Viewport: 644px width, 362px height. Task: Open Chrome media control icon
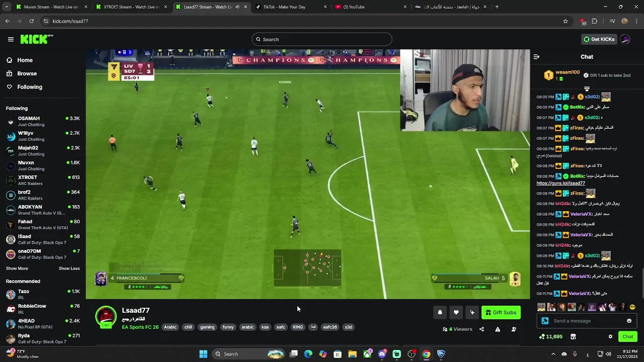tap(612, 21)
